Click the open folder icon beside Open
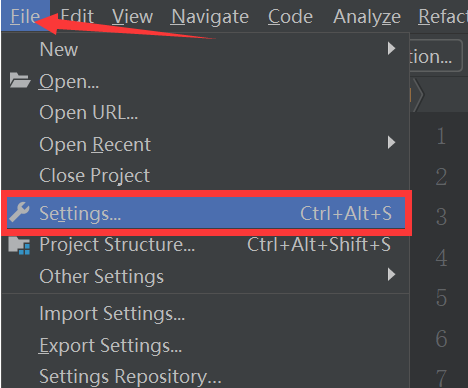The image size is (468, 388). pyautogui.click(x=20, y=81)
